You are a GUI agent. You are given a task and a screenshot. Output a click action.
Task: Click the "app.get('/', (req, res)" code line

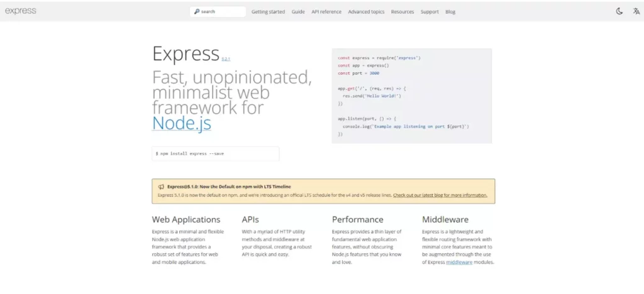tap(372, 88)
